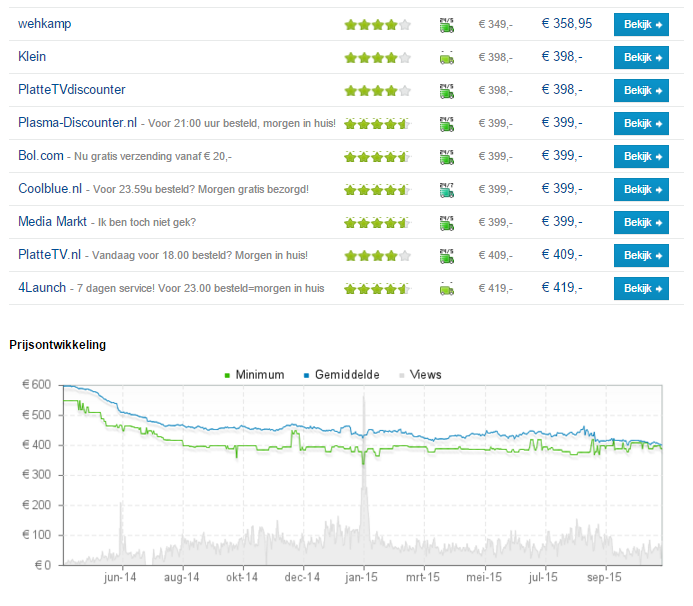Click the delivery truck icon for 4Launch
Image resolution: width=693 pixels, height=606 pixels.
[447, 290]
